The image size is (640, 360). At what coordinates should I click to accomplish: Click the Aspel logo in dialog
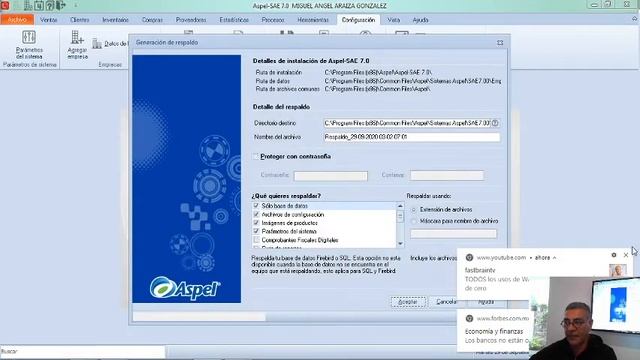point(185,288)
